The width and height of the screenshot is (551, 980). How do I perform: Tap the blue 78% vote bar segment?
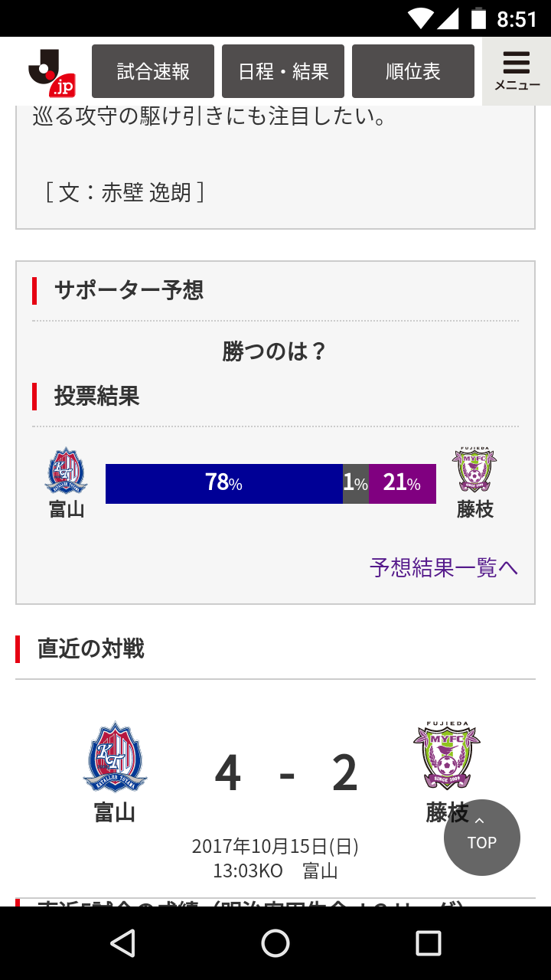(x=224, y=484)
